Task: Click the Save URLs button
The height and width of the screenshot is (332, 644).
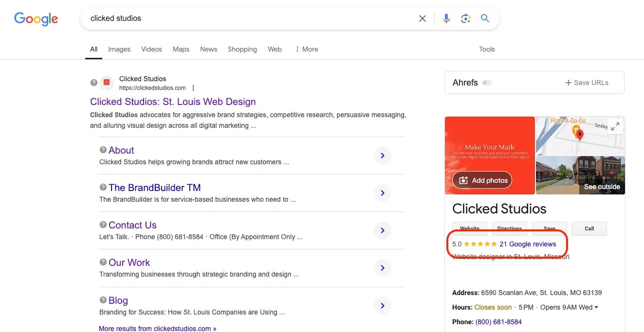Action: pyautogui.click(x=587, y=83)
